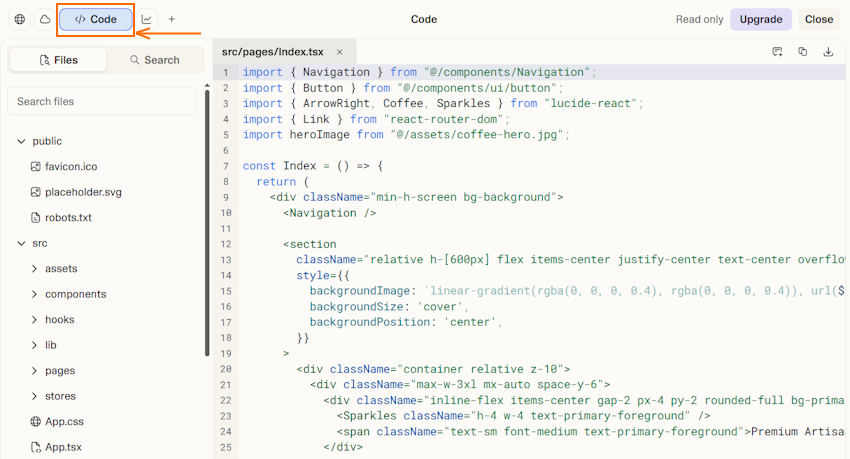Click the download file icon

828,51
